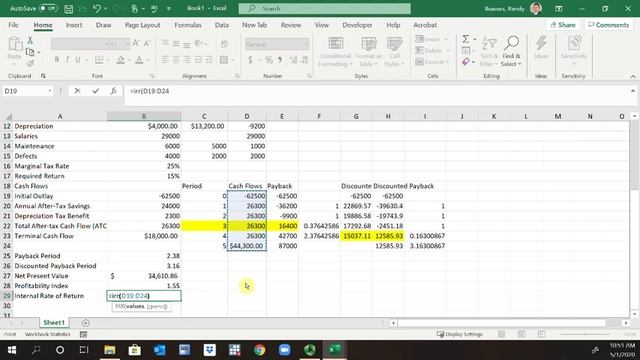Open the Sensitivity button
Viewport: 640px width, 360px height.
click(573, 51)
